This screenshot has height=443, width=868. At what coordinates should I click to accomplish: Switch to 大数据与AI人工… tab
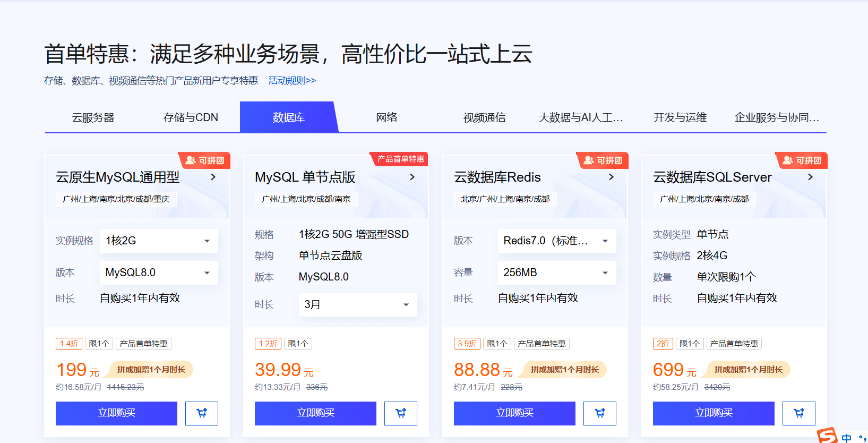[x=581, y=117]
